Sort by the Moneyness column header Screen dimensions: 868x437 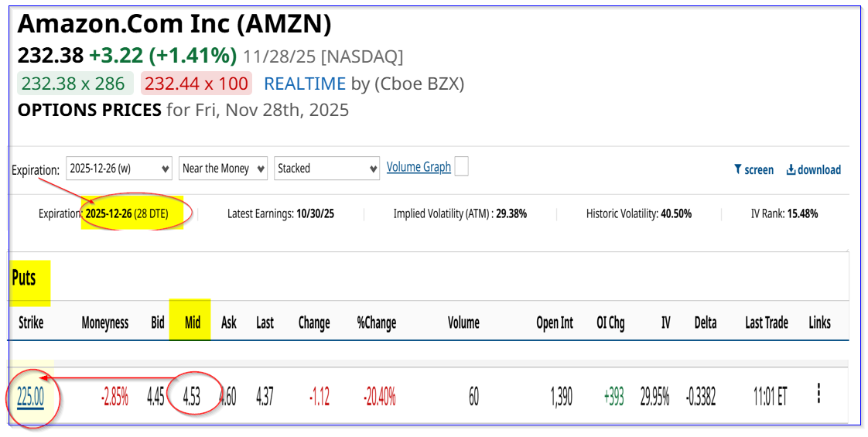[x=105, y=323]
